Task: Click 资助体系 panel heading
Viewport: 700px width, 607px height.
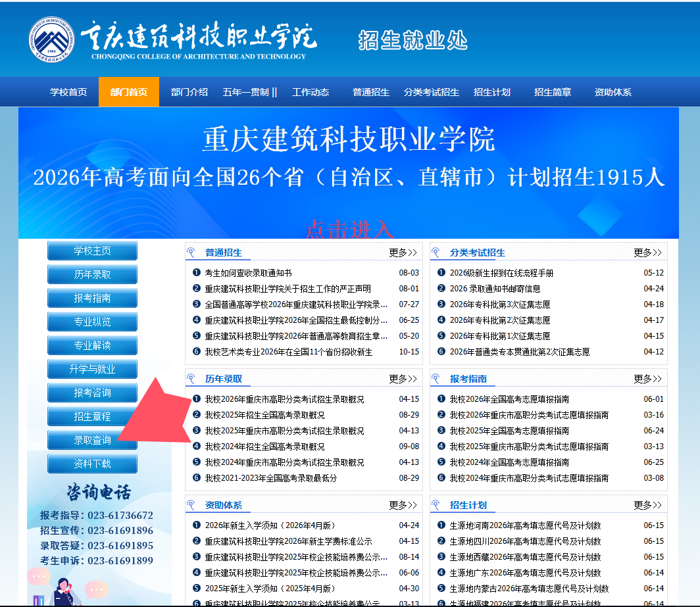Action: [x=223, y=505]
